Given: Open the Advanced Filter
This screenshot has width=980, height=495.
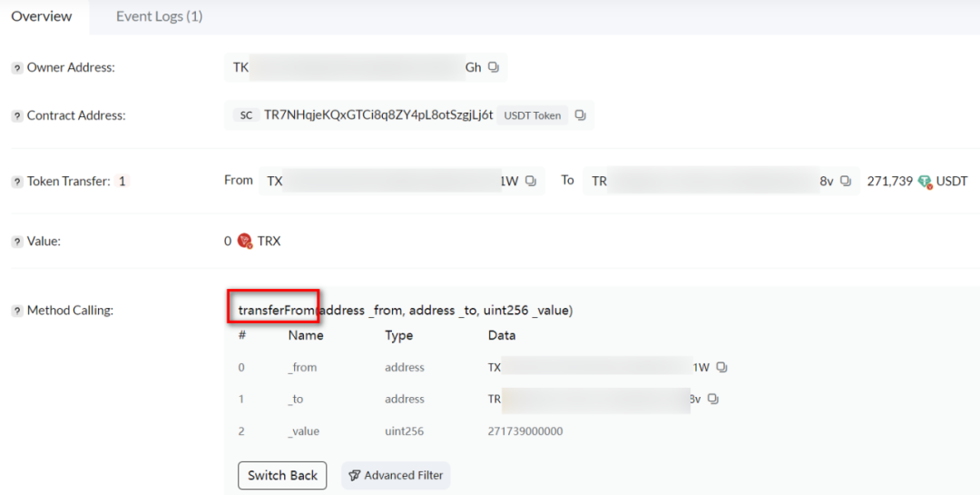Looking at the screenshot, I should coord(396,475).
